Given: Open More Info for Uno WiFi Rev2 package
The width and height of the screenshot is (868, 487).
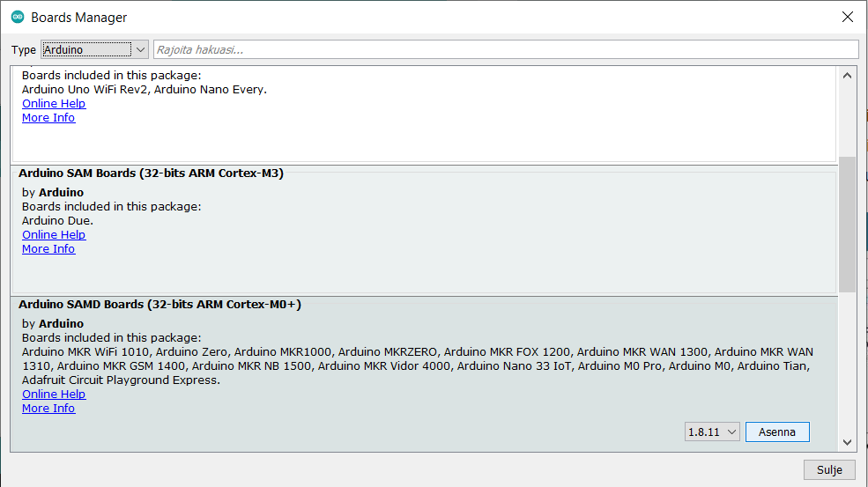Looking at the screenshot, I should (x=48, y=118).
